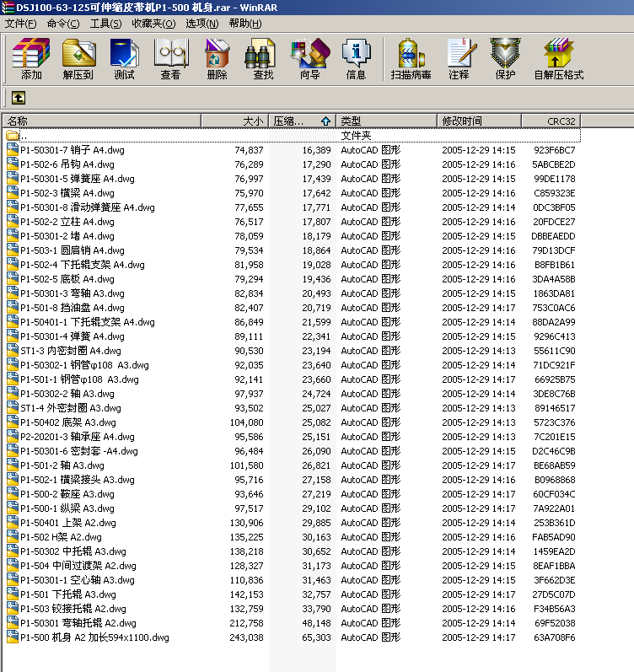Viewport: 634px width, 672px height.
Task: Sort by 类型 column header
Action: [x=387, y=121]
